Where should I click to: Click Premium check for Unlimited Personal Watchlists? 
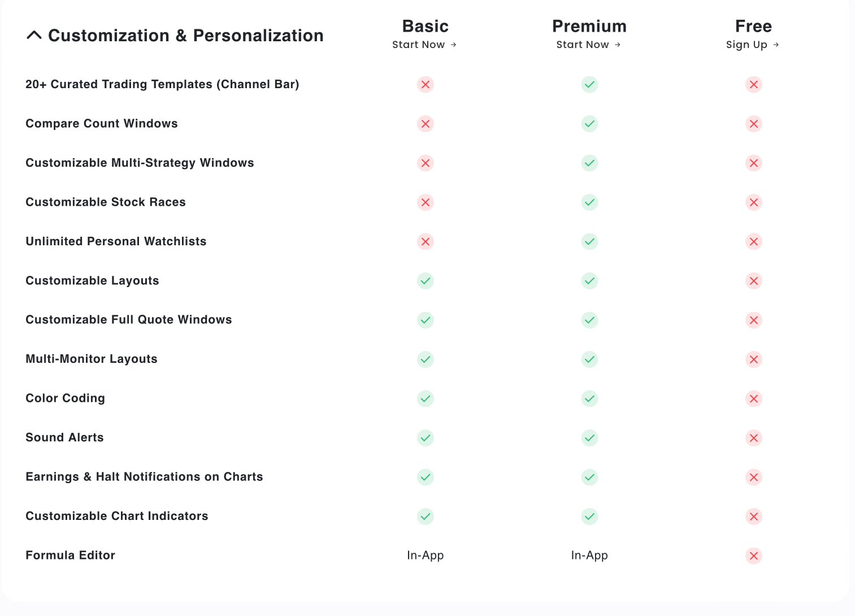click(x=589, y=242)
